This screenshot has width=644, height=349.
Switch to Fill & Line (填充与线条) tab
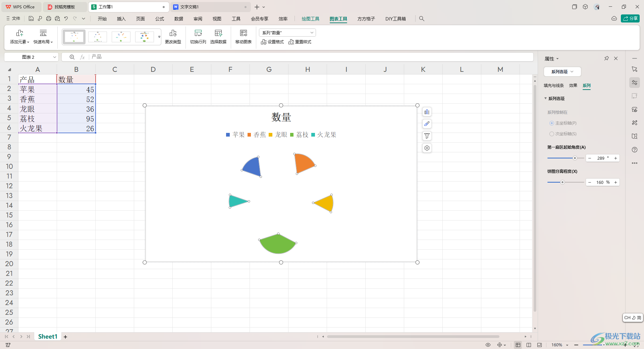point(554,86)
